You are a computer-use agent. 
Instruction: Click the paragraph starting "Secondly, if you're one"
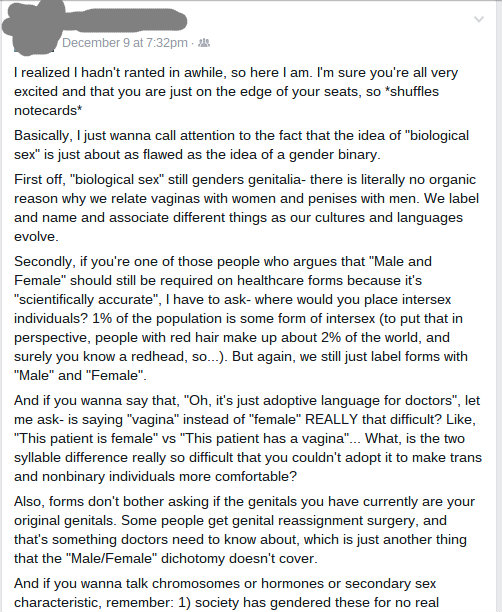pyautogui.click(x=241, y=318)
